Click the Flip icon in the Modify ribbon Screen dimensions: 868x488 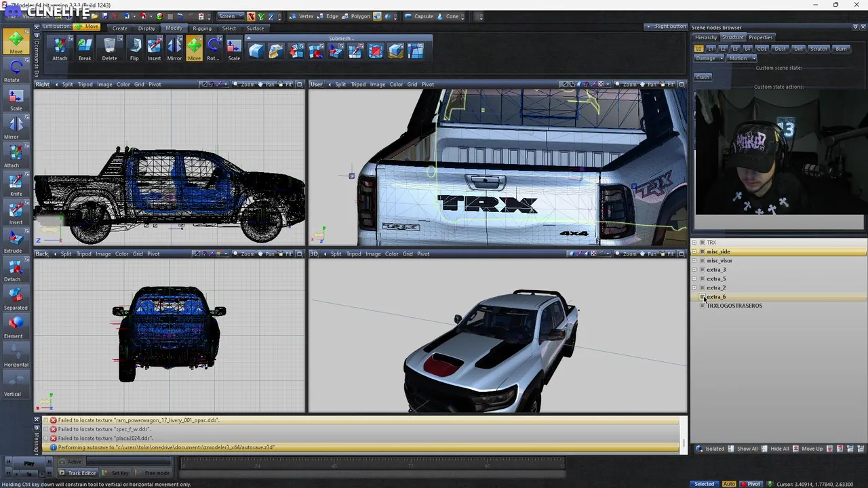point(134,49)
